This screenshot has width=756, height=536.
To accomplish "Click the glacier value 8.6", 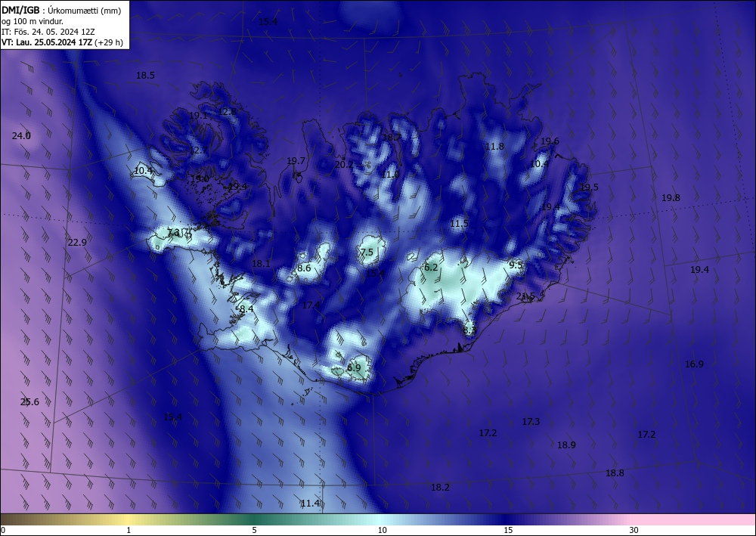I will click(x=304, y=268).
